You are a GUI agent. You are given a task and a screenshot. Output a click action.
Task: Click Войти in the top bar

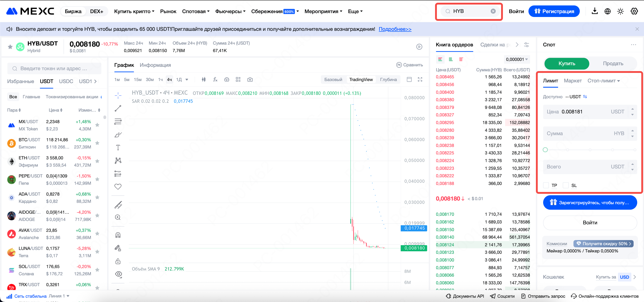(x=516, y=11)
